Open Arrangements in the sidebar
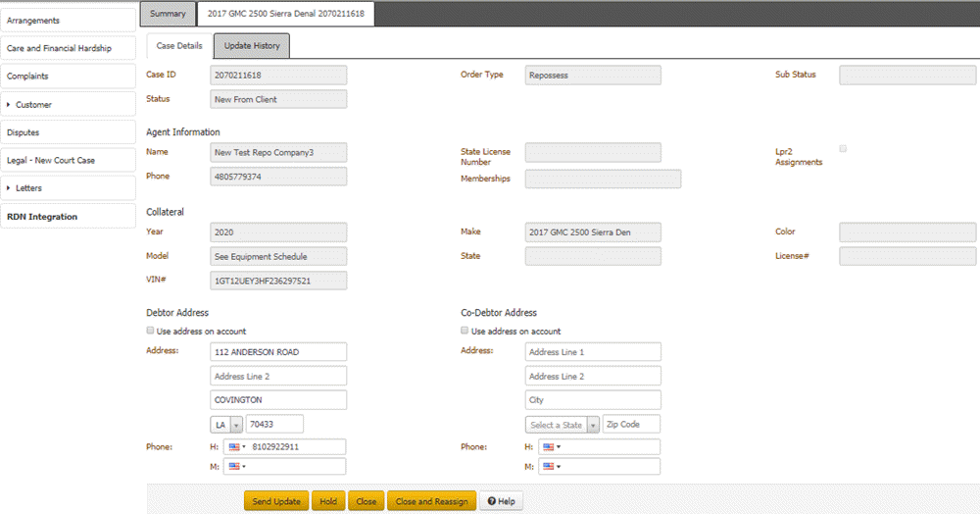This screenshot has height=514, width=980. click(x=69, y=21)
